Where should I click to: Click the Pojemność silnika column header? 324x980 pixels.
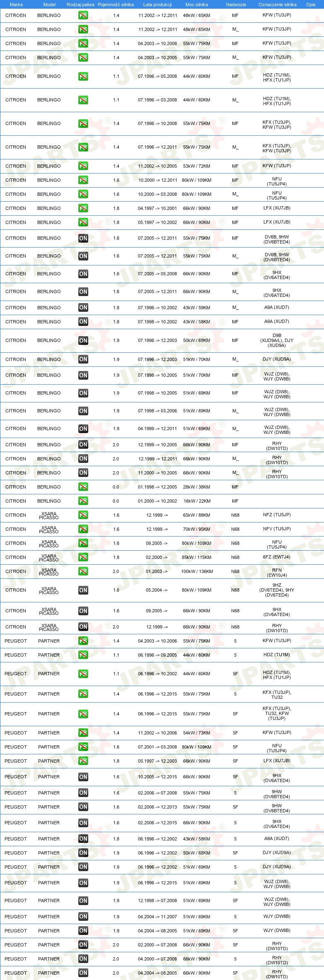click(x=116, y=5)
